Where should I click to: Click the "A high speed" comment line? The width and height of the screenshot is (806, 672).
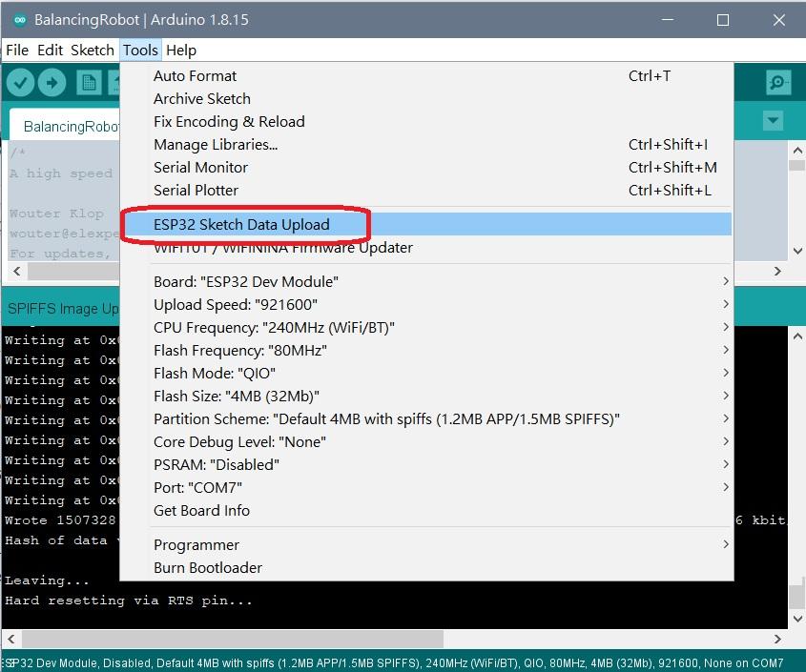click(x=61, y=173)
